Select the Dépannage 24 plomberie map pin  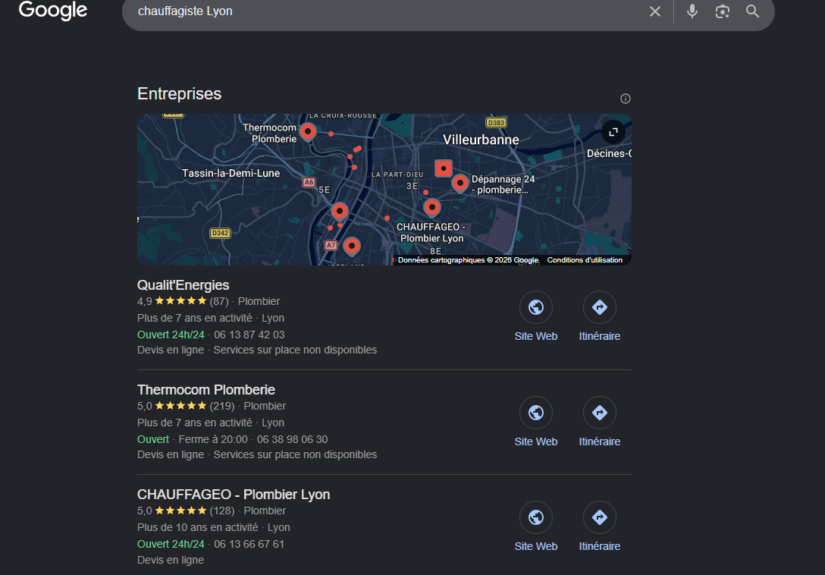click(460, 184)
